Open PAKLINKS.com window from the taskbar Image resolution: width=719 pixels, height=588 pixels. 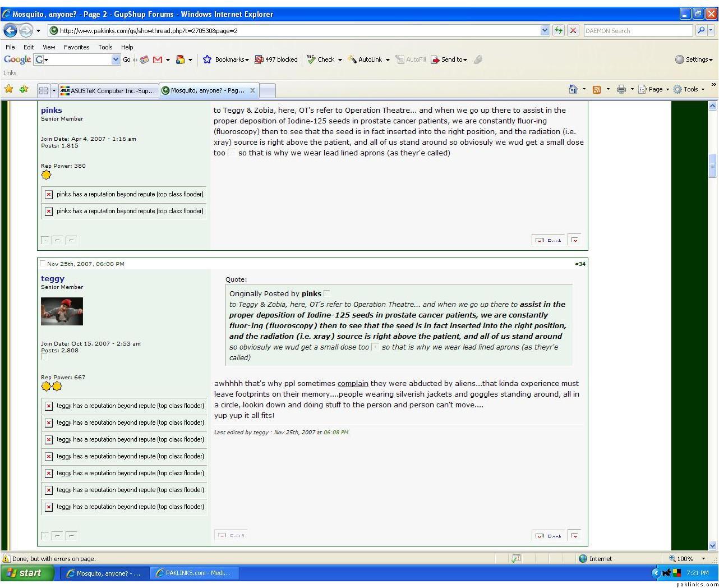[x=194, y=573]
